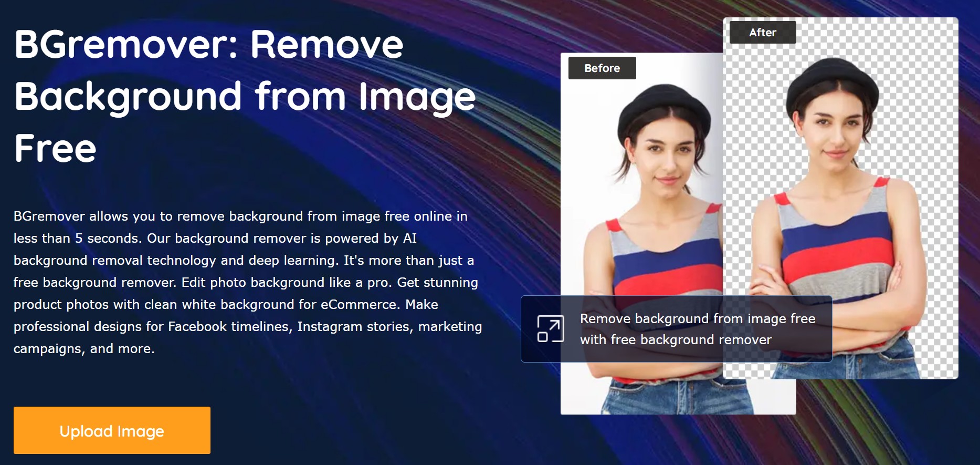Click the word 'Free' in the heading
The image size is (980, 465).
pos(55,149)
